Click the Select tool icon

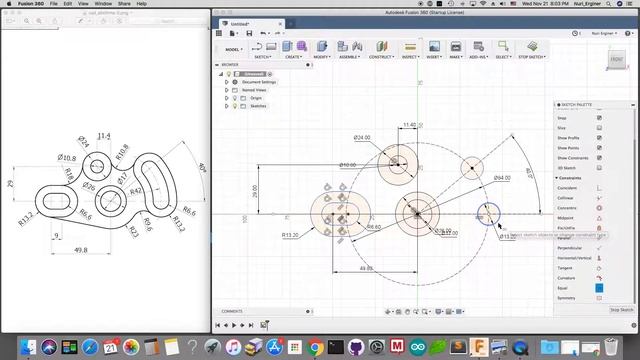(503, 47)
